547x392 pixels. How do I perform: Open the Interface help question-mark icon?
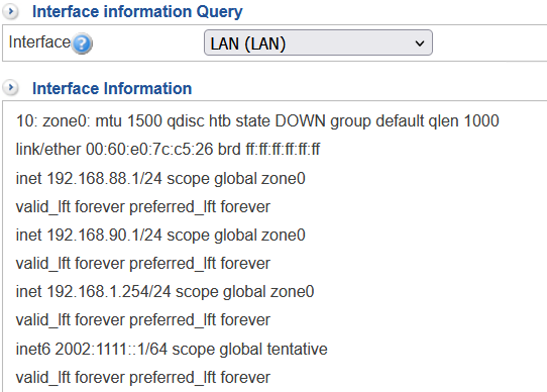[x=82, y=44]
